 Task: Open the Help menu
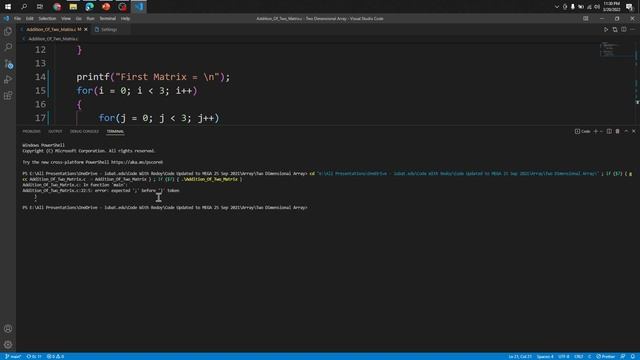125,18
